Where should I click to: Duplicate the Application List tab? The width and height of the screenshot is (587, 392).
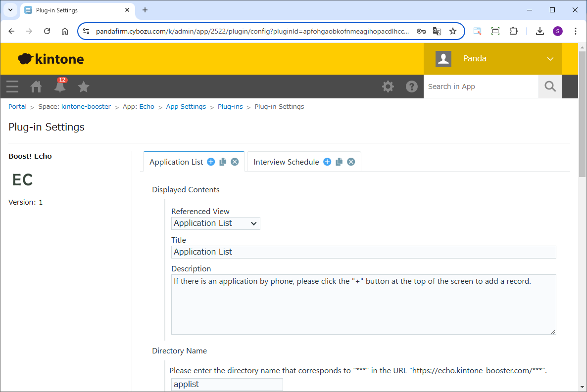pyautogui.click(x=223, y=162)
